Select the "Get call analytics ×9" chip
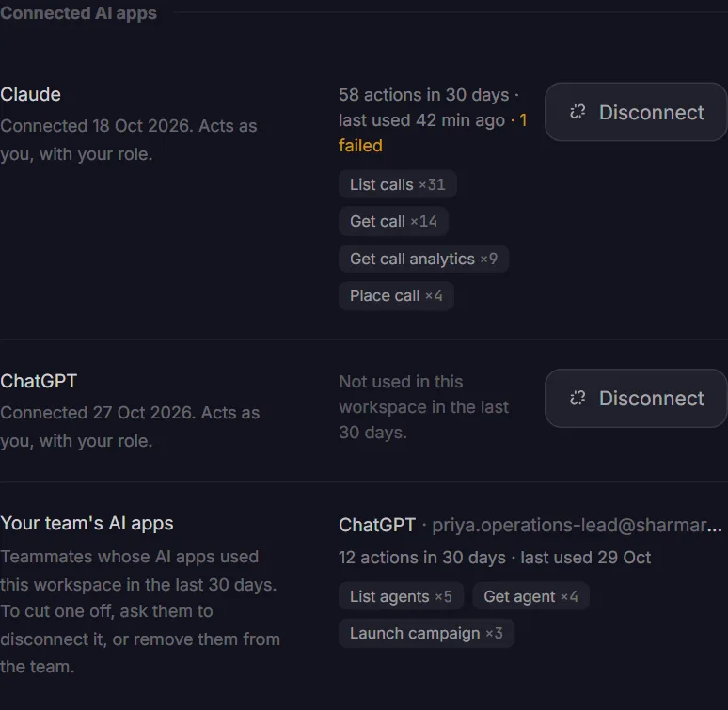This screenshot has width=728, height=710. point(423,259)
